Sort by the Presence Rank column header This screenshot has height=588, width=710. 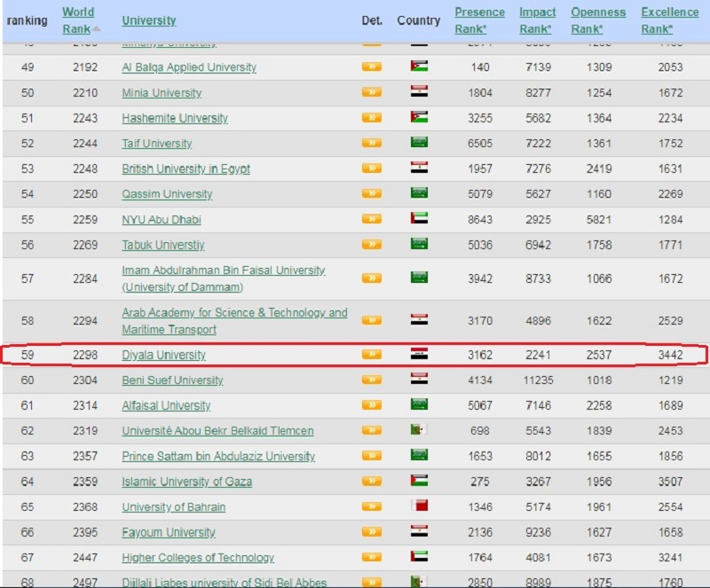[x=479, y=20]
